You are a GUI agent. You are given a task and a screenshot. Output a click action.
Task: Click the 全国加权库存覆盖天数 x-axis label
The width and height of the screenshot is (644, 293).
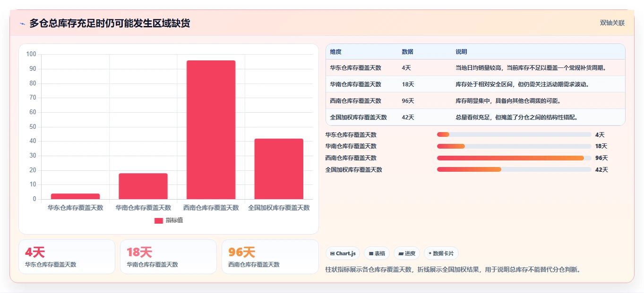click(x=279, y=208)
